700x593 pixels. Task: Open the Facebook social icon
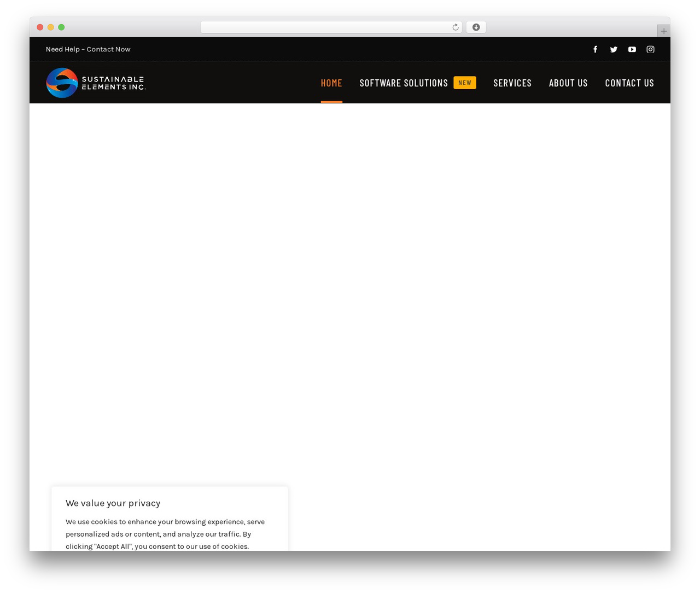[596, 49]
